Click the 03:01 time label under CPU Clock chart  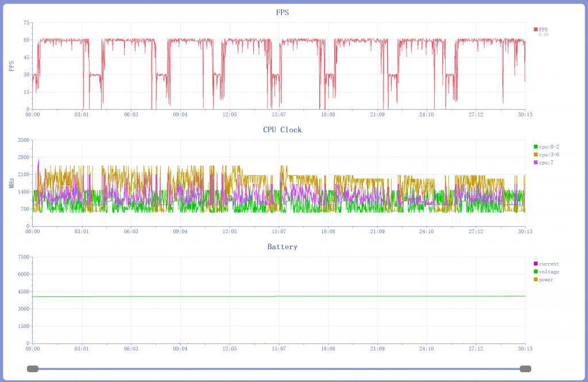pyautogui.click(x=82, y=232)
